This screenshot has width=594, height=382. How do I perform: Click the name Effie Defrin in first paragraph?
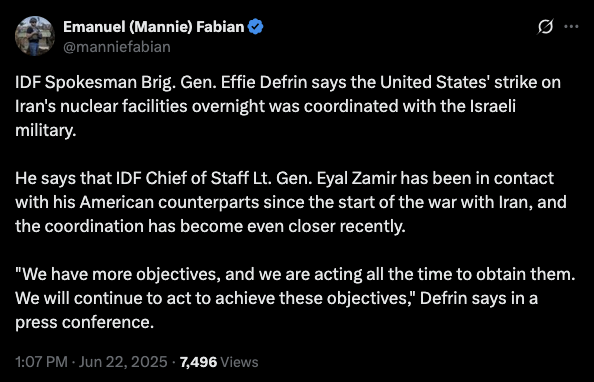(x=264, y=82)
